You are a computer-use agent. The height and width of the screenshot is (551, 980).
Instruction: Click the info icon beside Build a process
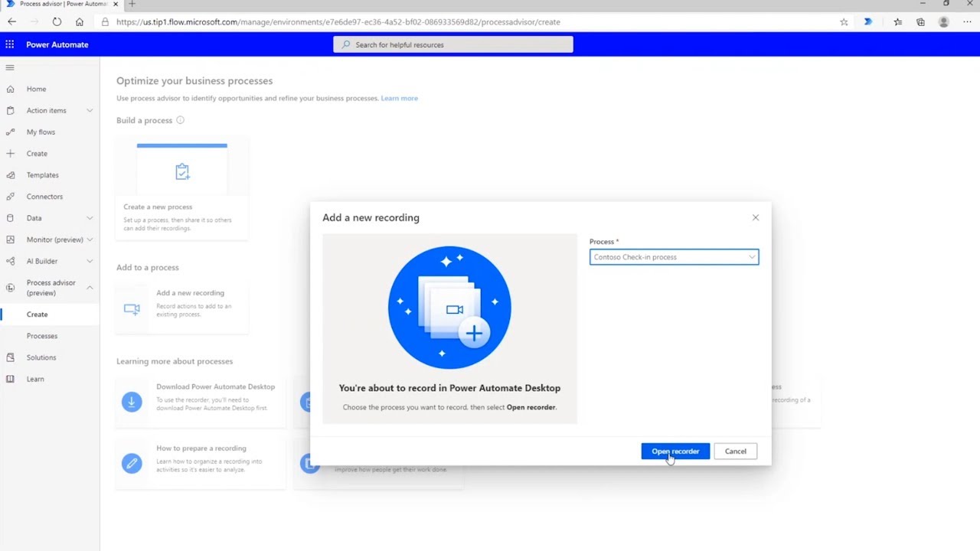tap(180, 120)
